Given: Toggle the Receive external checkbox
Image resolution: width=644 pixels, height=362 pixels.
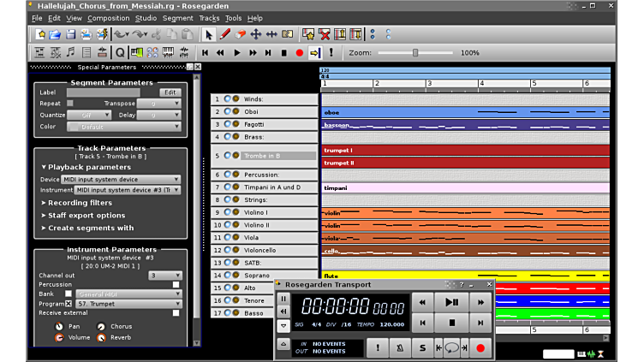Looking at the screenshot, I should pos(176,312).
